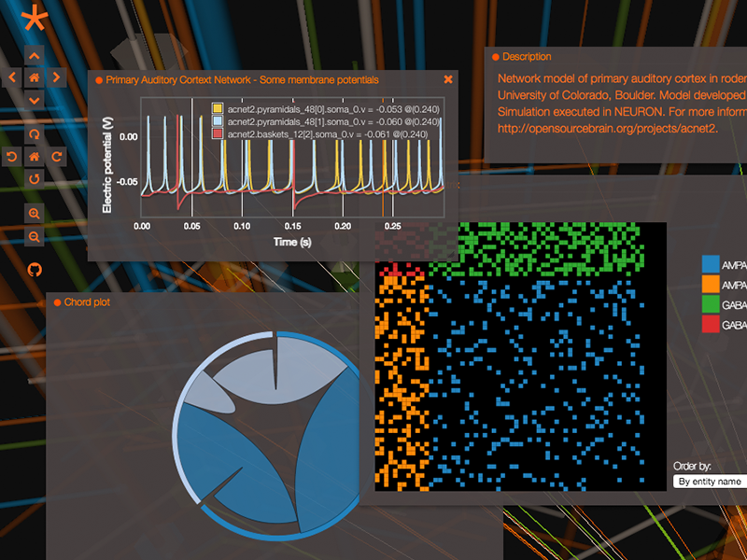The image size is (747, 560).
Task: Click the plot widget title bar text
Action: point(242,80)
